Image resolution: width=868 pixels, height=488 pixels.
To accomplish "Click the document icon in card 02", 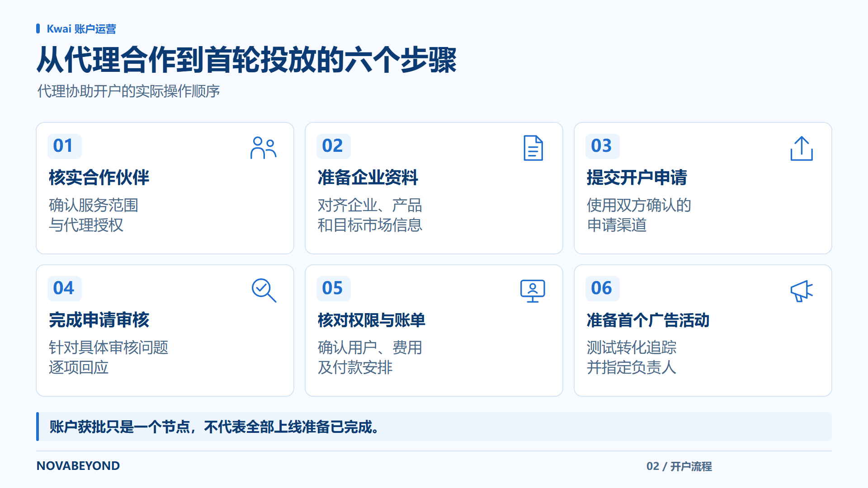I will point(533,148).
